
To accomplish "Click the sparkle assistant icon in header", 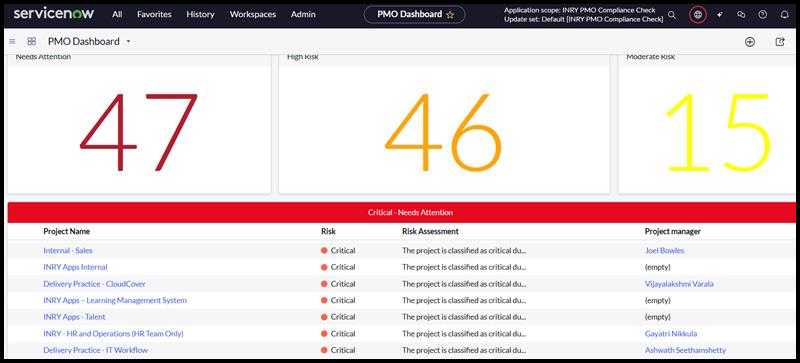I will 720,15.
